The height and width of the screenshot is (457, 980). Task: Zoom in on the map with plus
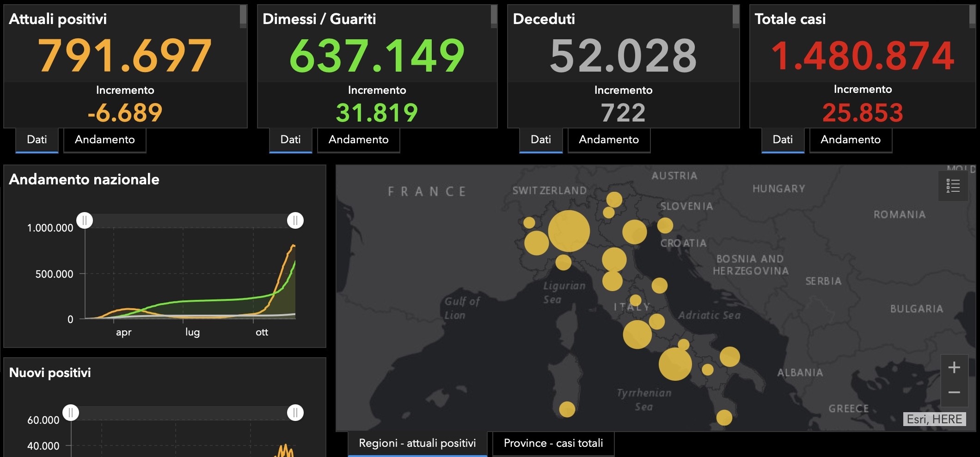[954, 367]
